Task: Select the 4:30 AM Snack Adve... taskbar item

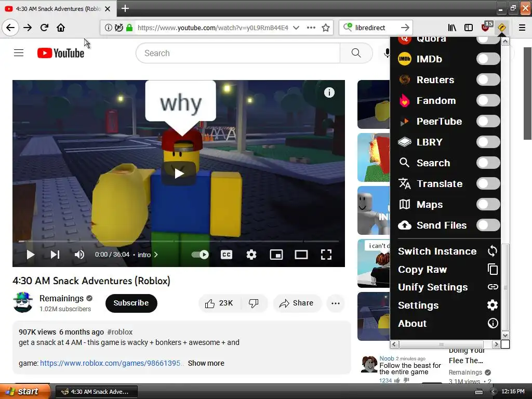Action: 96,392
